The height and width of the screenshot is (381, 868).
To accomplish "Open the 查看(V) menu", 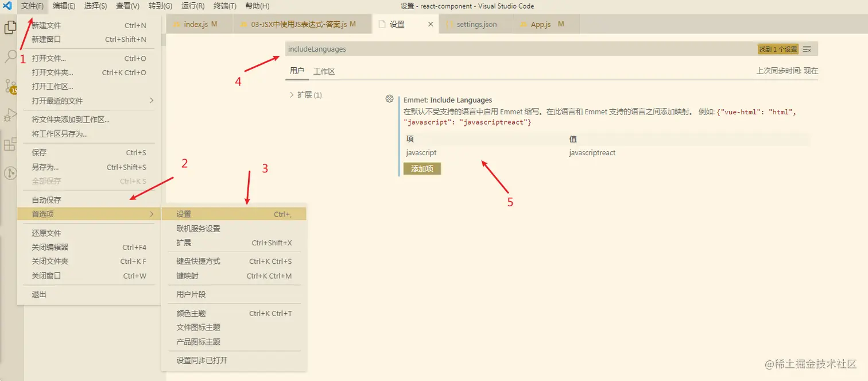I will [x=127, y=6].
